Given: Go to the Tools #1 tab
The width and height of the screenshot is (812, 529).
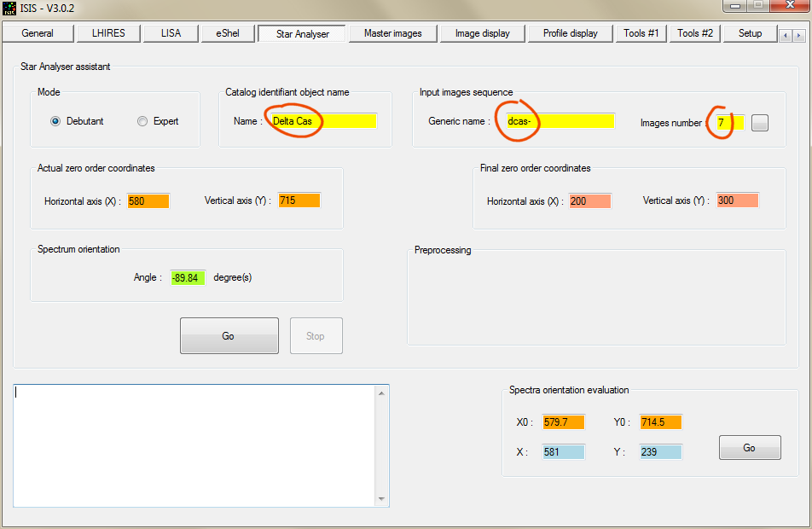Looking at the screenshot, I should [x=641, y=33].
